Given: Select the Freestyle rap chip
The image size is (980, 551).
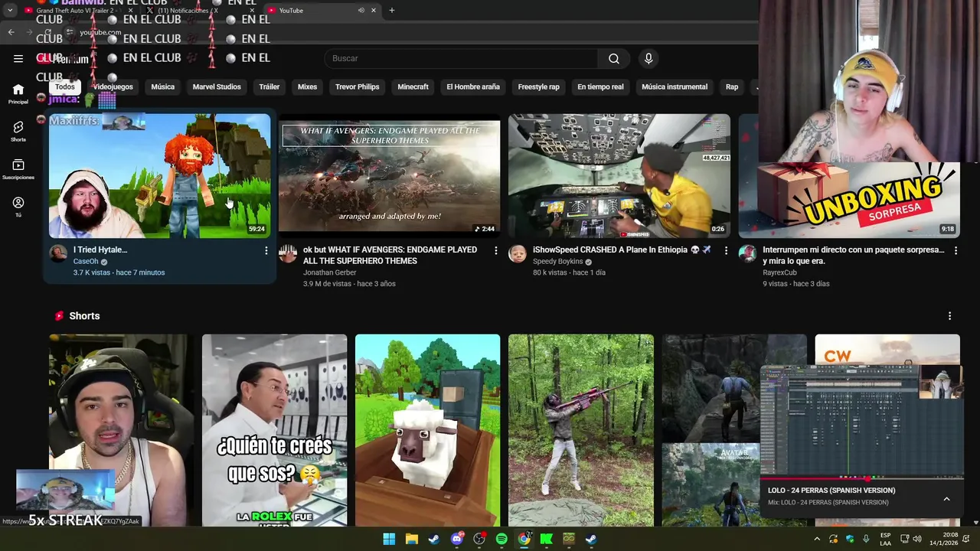Looking at the screenshot, I should (x=538, y=86).
